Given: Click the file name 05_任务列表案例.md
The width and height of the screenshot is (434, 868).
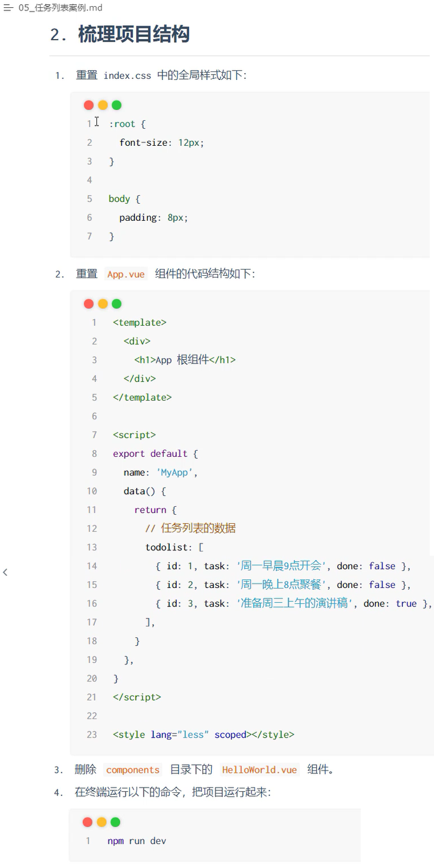Looking at the screenshot, I should [x=60, y=8].
